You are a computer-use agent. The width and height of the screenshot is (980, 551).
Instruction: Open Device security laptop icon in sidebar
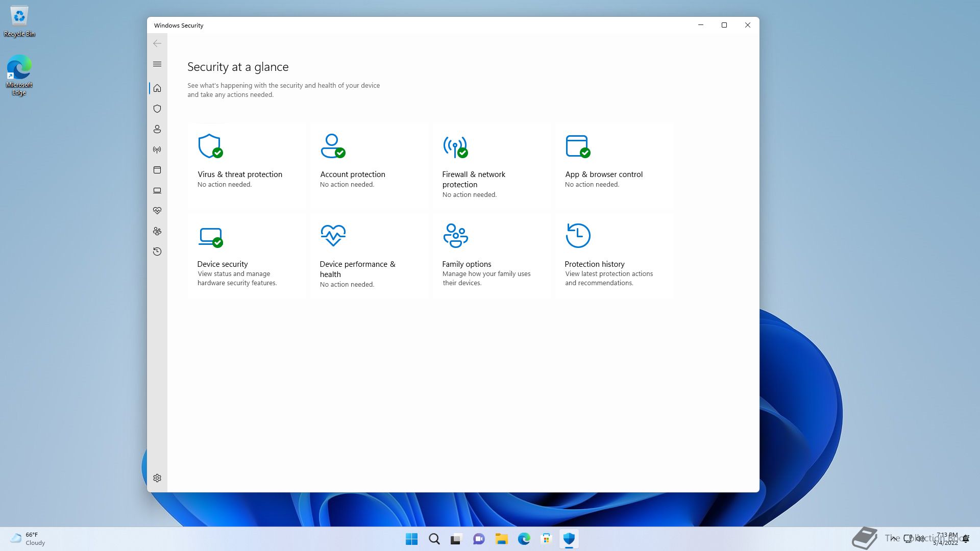(x=157, y=190)
